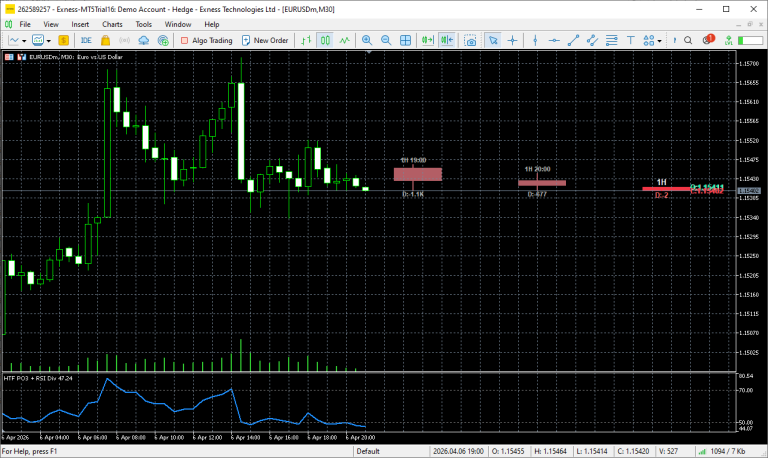
Task: Click the V: 527 volume status value
Action: [669, 451]
